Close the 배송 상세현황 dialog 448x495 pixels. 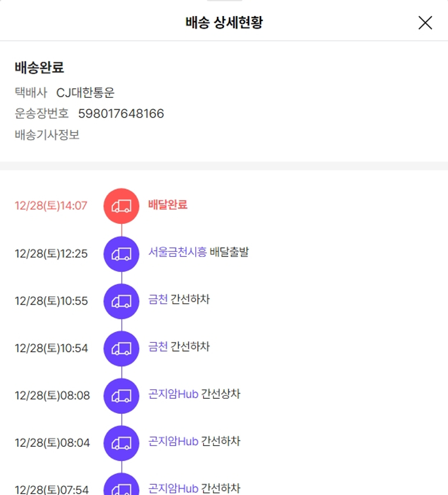click(x=425, y=23)
